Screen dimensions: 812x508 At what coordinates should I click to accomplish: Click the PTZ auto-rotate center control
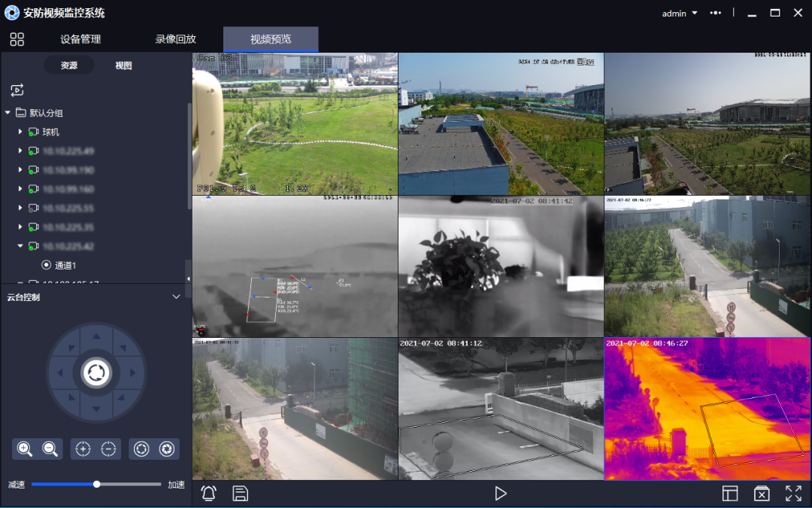coord(95,373)
